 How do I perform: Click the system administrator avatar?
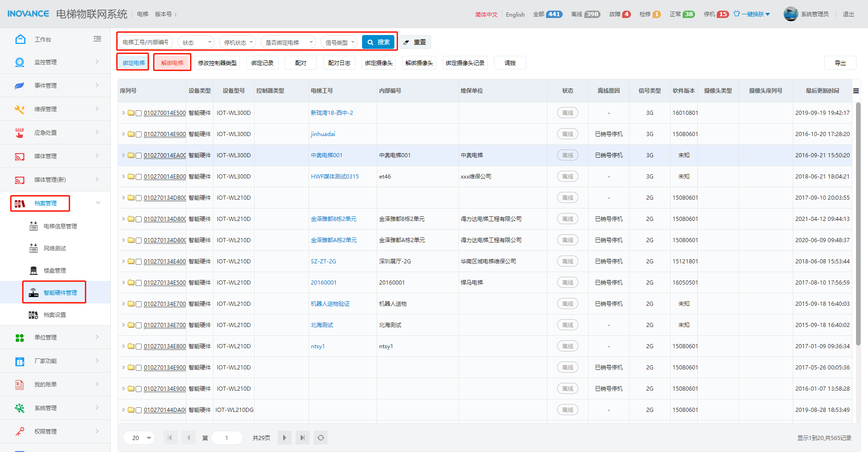coord(791,14)
